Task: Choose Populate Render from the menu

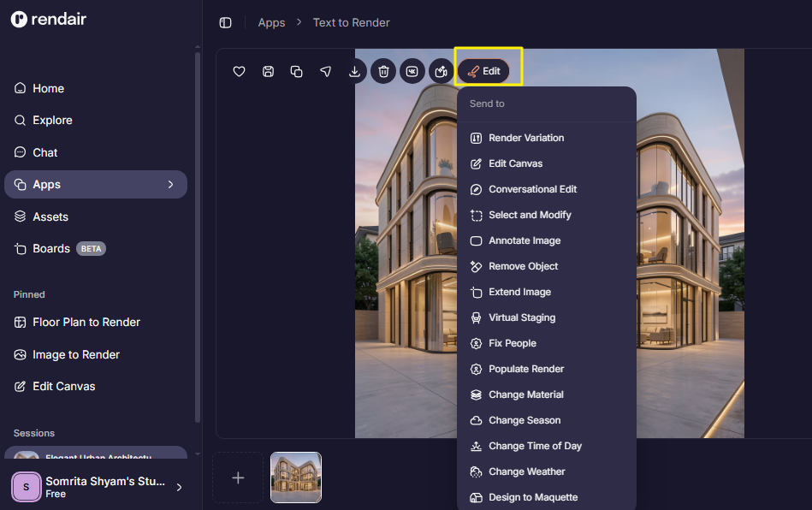Action: pyautogui.click(x=547, y=369)
